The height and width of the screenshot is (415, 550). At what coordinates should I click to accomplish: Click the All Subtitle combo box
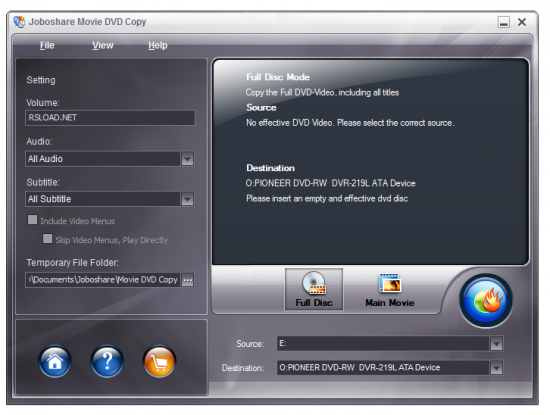(109, 199)
